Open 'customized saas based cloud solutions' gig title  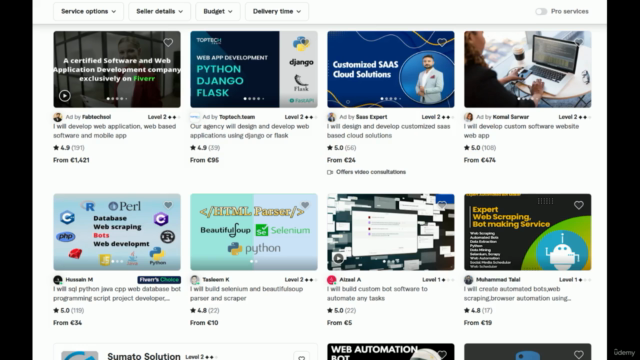[389, 131]
